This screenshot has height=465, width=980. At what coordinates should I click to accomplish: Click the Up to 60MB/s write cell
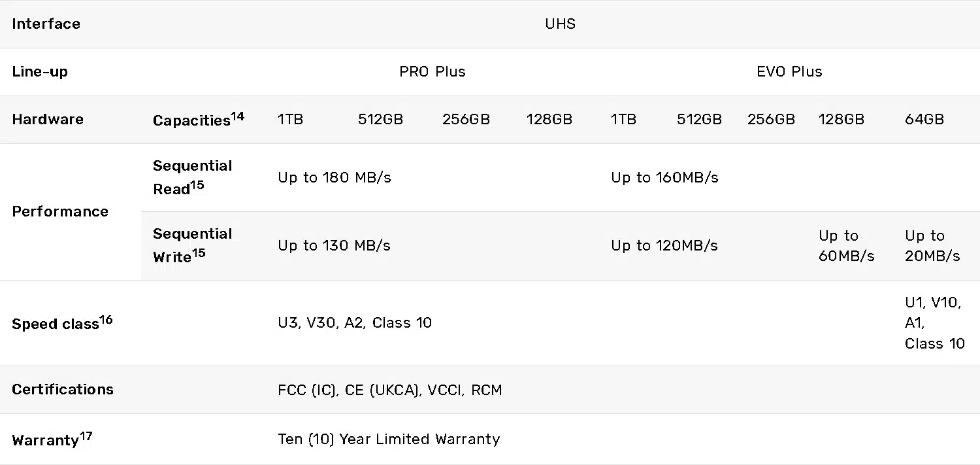pos(847,246)
